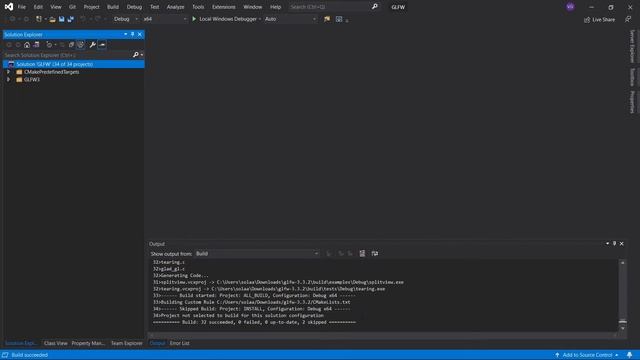The image size is (640, 360).
Task: Switch to the Class View tab
Action: (56, 343)
